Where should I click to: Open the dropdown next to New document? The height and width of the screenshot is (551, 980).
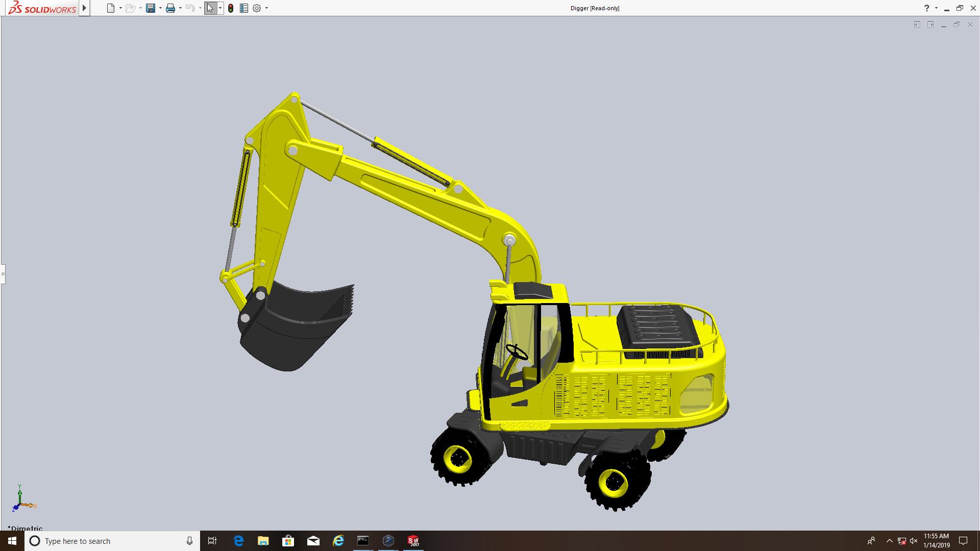tap(120, 8)
